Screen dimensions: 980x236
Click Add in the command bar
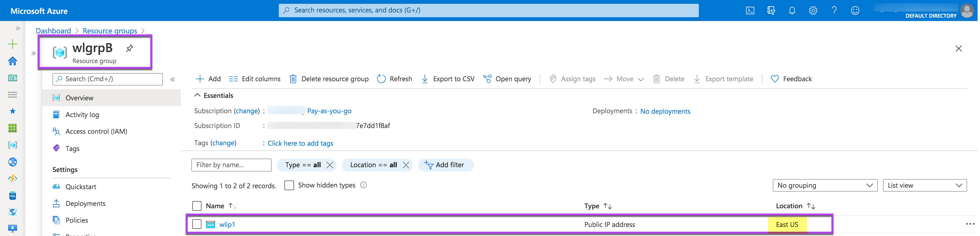pyautogui.click(x=208, y=79)
